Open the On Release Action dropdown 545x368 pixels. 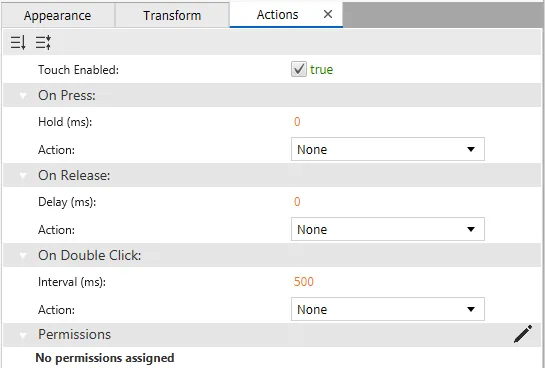(388, 229)
